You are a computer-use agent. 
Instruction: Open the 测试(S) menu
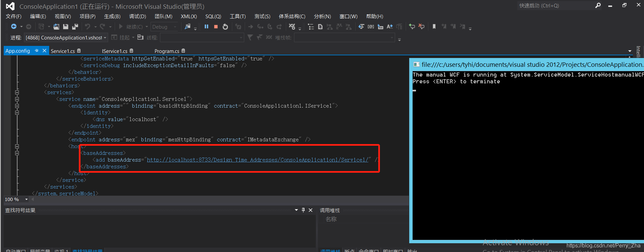(x=262, y=16)
